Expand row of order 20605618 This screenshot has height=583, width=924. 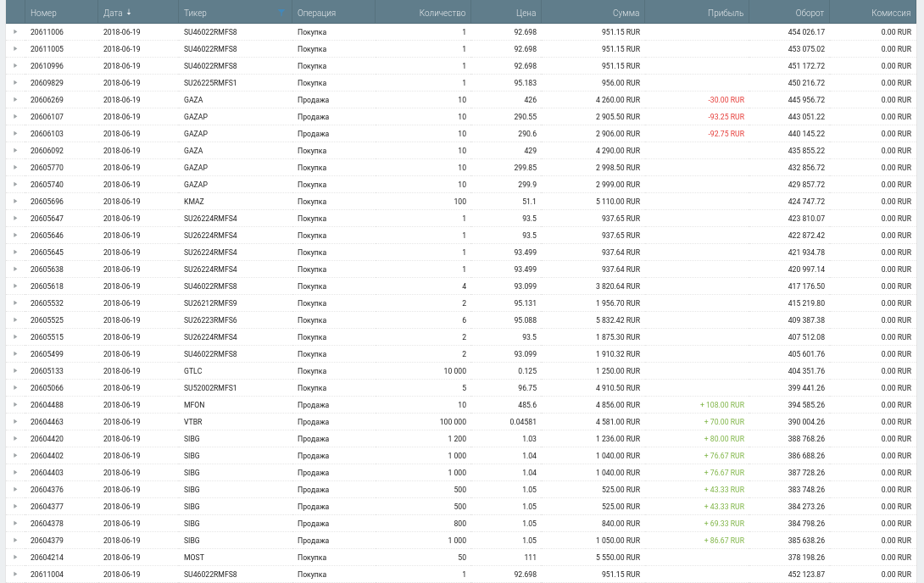coord(15,286)
